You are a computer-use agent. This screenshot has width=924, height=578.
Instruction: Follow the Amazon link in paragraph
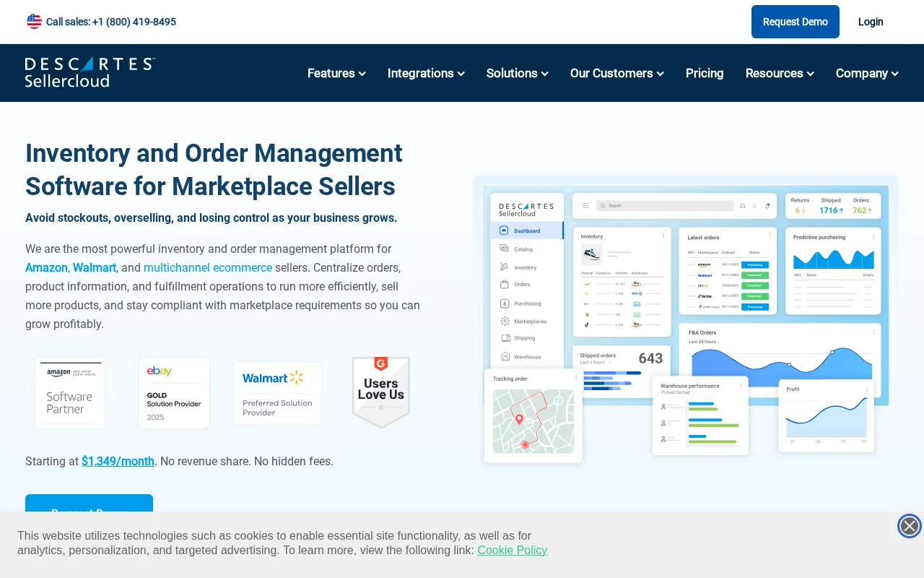[46, 267]
